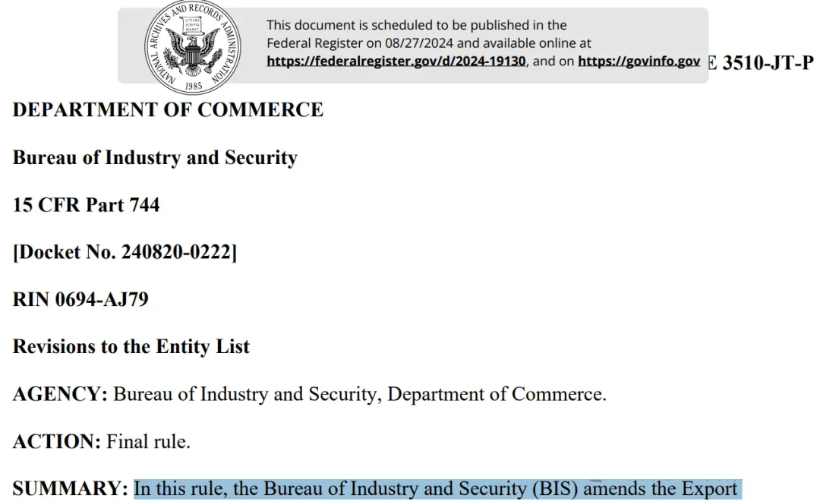
Task: Click the '(BIS)' abbreviation in the summary
Action: click(555, 489)
